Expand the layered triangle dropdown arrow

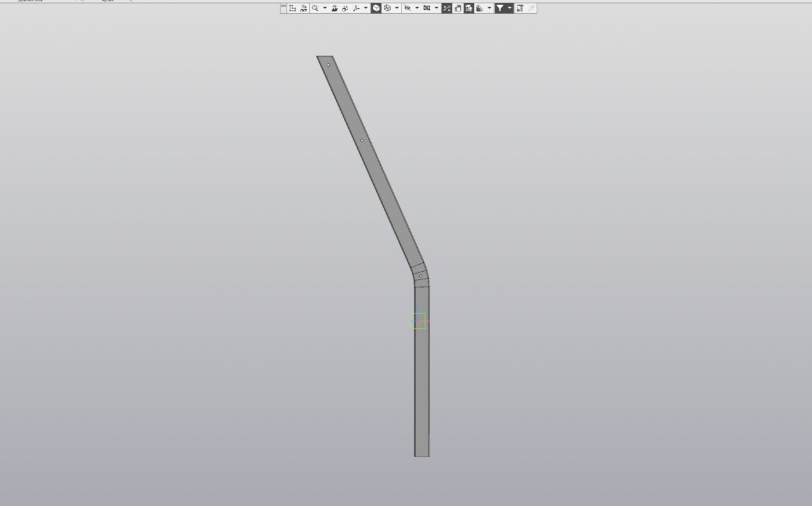pos(489,8)
